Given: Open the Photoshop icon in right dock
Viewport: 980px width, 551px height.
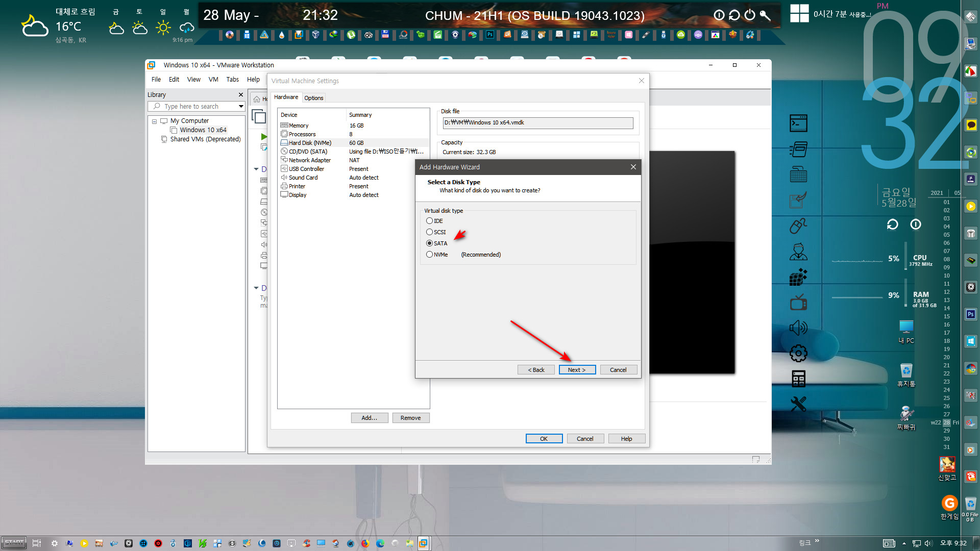Looking at the screenshot, I should 971,314.
